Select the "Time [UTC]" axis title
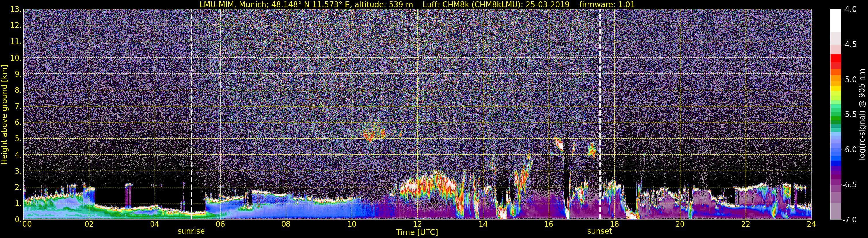The width and height of the screenshot is (868, 238). [x=417, y=232]
